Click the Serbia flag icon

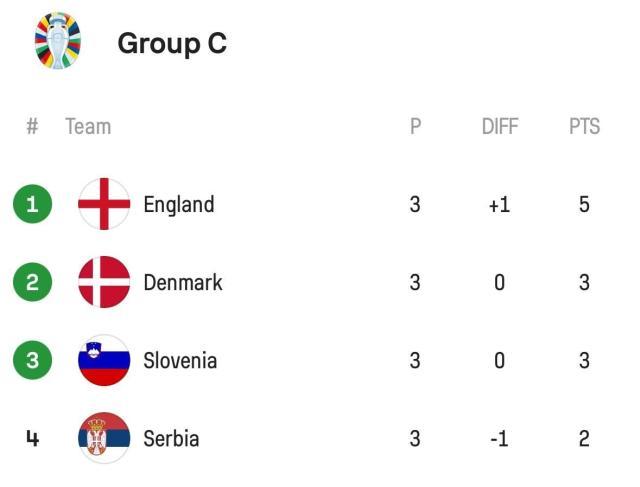point(104,438)
